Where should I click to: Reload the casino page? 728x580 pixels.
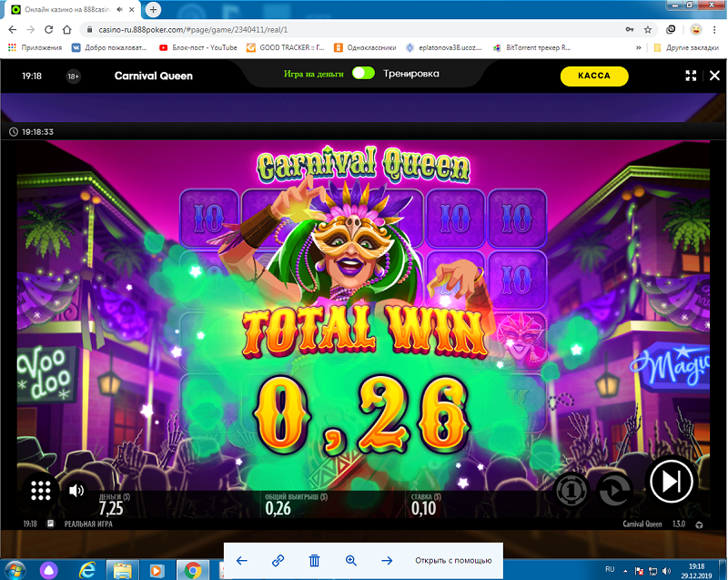point(49,30)
